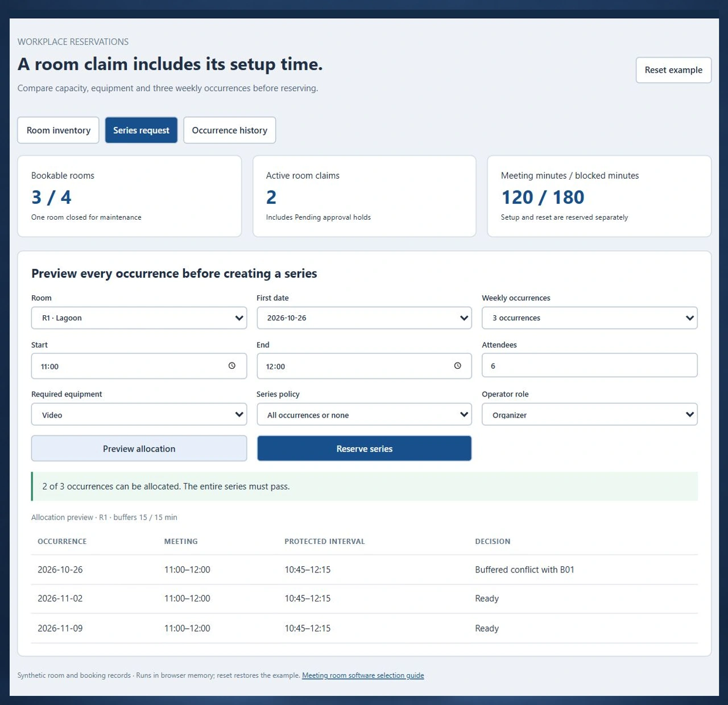Open the Occurrence history tab
This screenshot has width=728, height=705.
pos(230,130)
